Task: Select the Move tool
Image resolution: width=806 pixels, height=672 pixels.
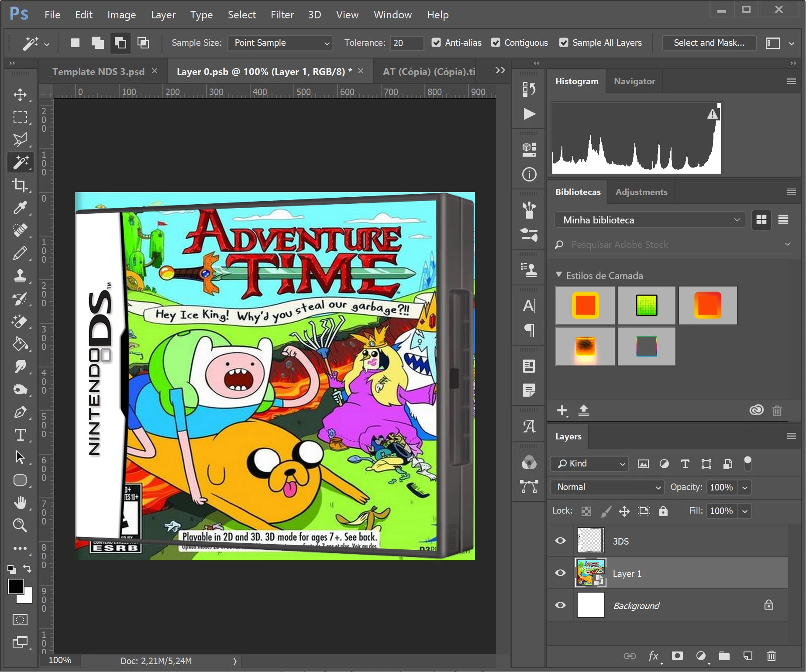Action: click(x=20, y=95)
